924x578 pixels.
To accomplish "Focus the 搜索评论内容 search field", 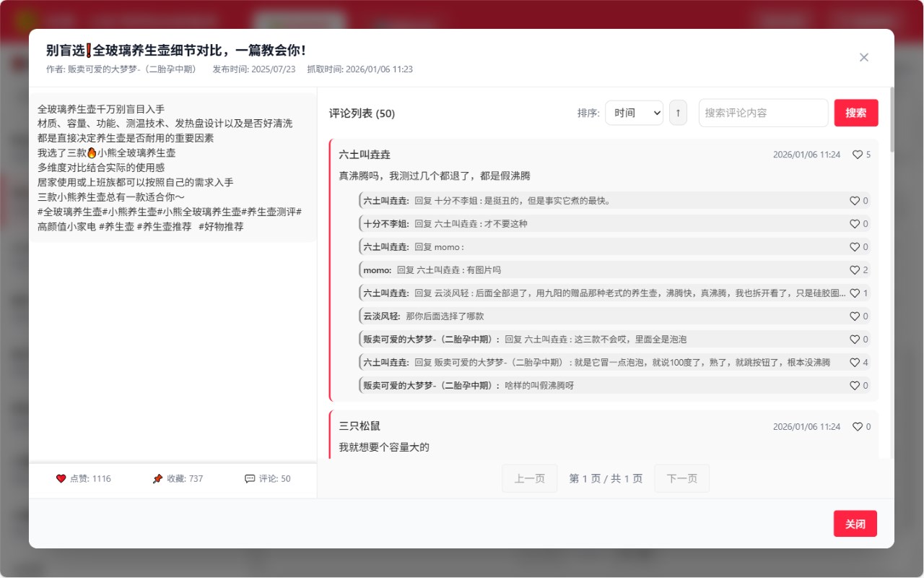I will (x=764, y=113).
